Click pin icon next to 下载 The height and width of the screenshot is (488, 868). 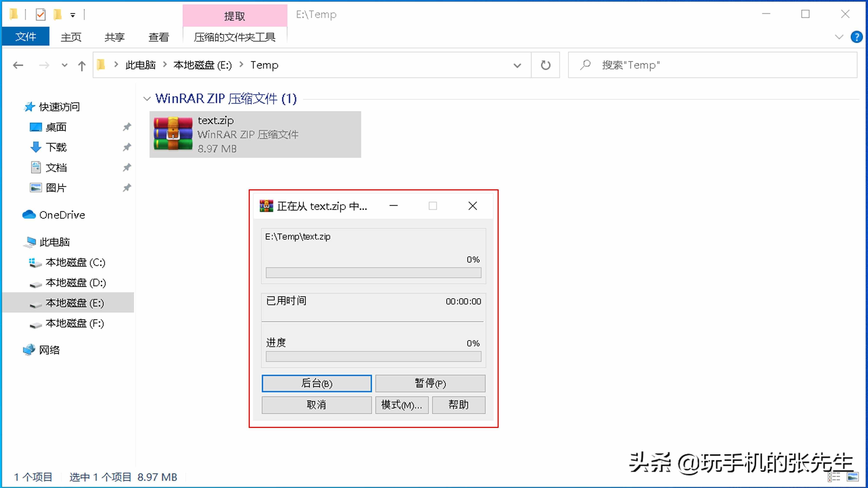127,147
